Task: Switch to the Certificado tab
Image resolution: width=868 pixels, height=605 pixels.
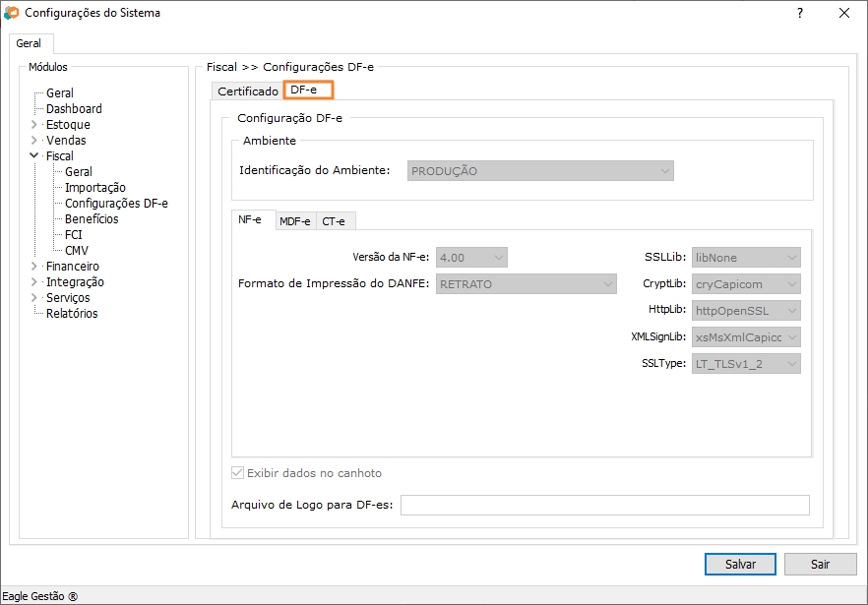Action: click(247, 91)
